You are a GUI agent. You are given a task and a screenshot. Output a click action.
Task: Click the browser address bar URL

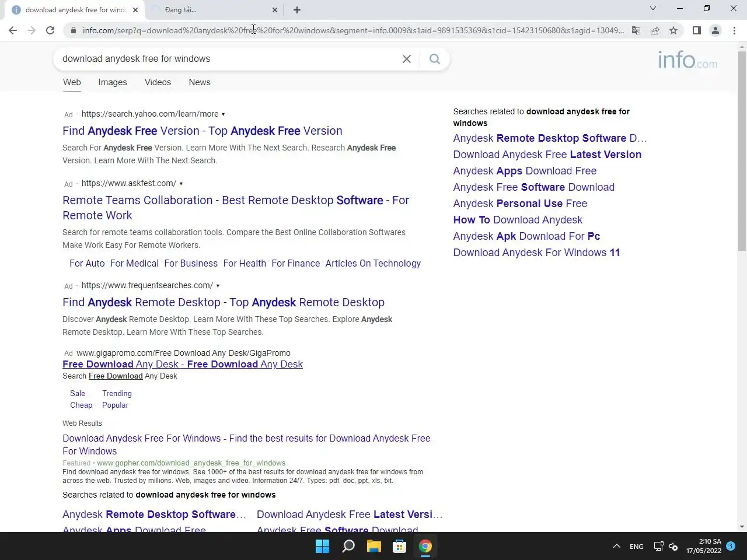point(353,30)
